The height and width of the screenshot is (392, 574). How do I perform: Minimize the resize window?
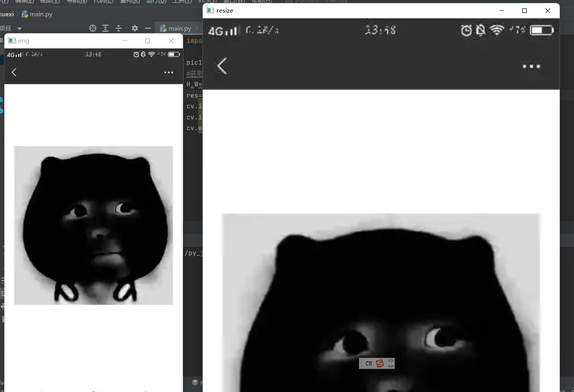click(x=501, y=11)
